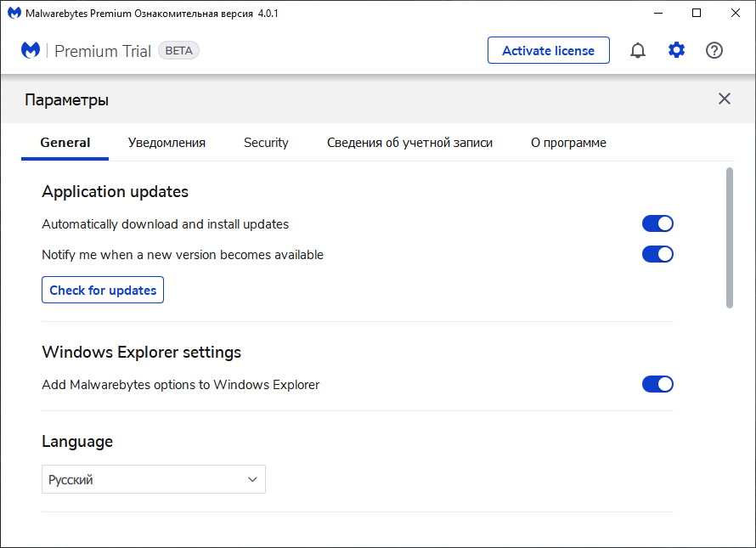Click the Activate license button
Viewport: 756px width, 548px height.
pos(548,50)
